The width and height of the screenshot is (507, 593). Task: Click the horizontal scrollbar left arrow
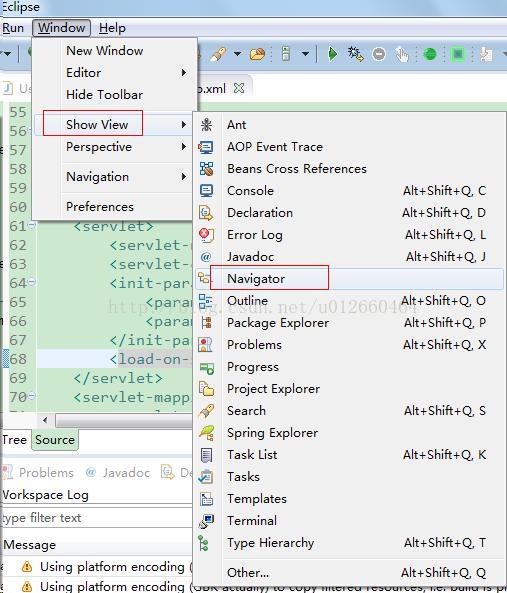[x=45, y=420]
